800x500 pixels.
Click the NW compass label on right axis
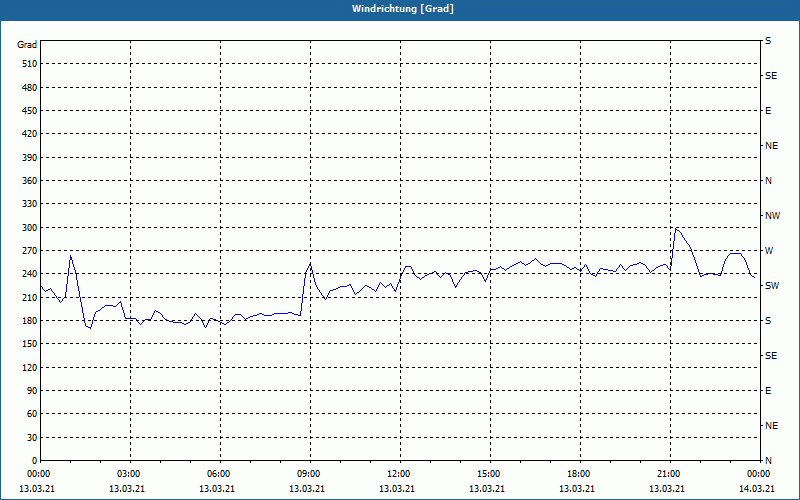point(772,216)
